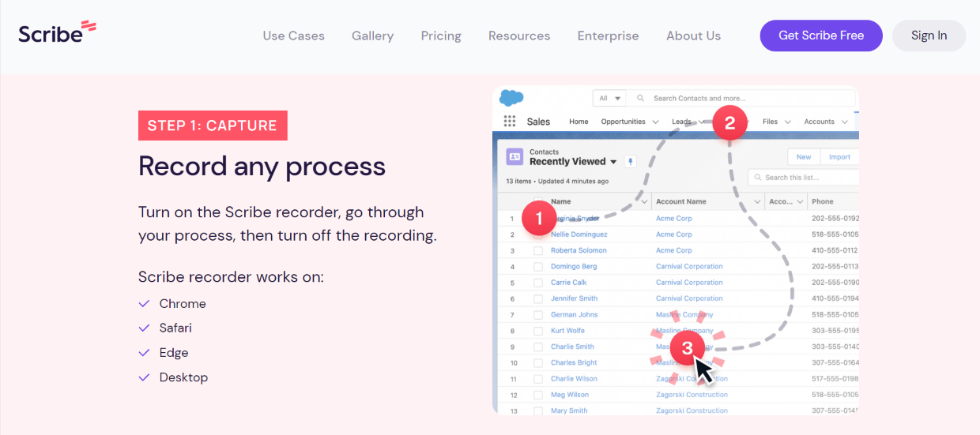This screenshot has height=435, width=980.
Task: Pin the Recently Viewed list view
Action: [630, 161]
